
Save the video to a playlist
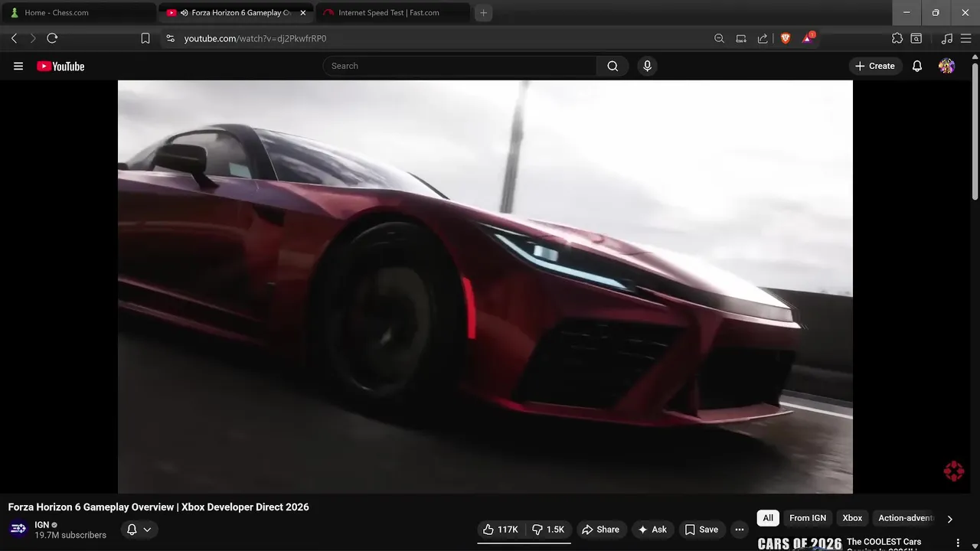click(701, 530)
